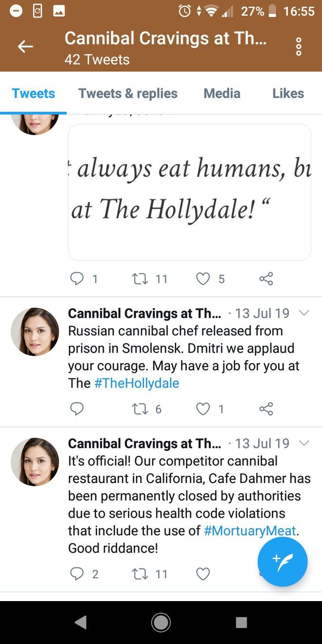The image size is (322, 644).
Task: Retweet the Cafe Dahmer tweet
Action: point(139,574)
